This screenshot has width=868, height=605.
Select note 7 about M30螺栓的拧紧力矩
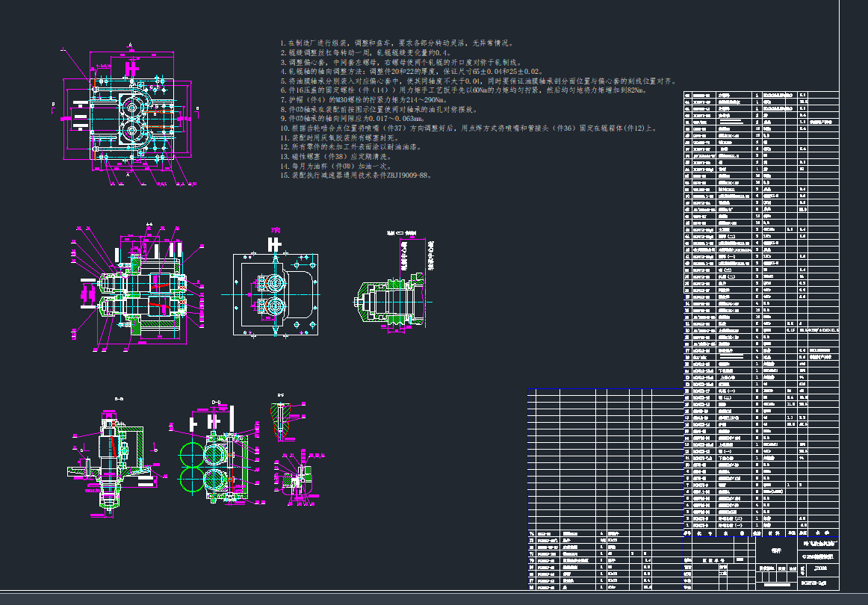coord(364,99)
